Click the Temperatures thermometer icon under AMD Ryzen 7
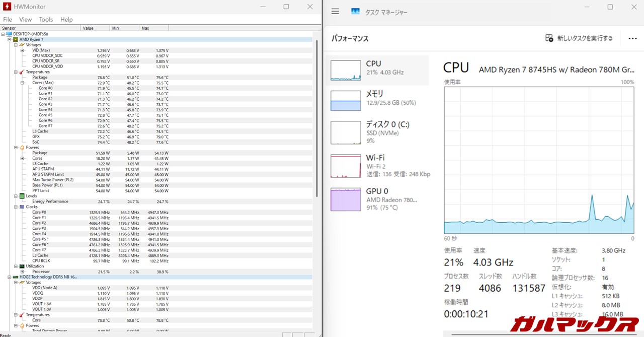644x337 pixels. (x=22, y=72)
